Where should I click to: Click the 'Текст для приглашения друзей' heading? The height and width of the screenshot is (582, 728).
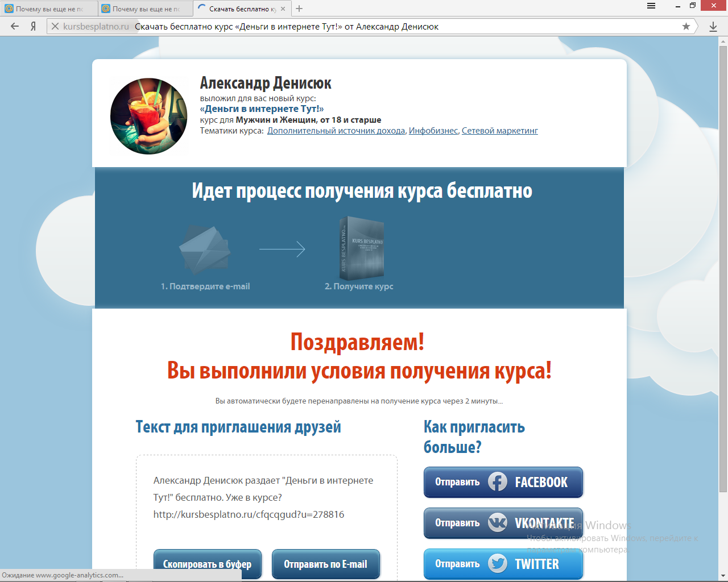pos(238,427)
